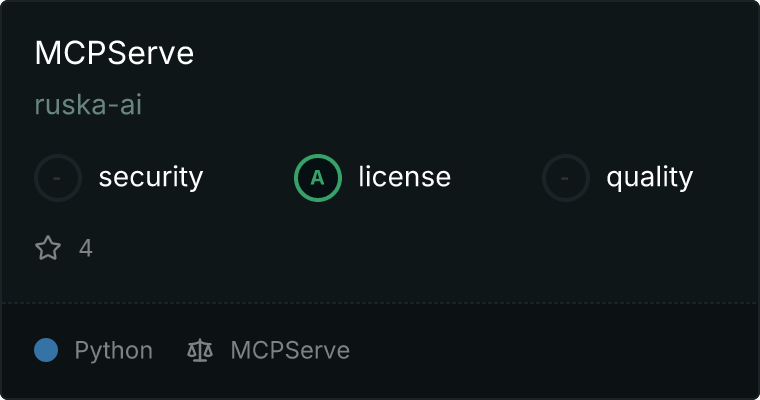
Task: Click the star outline icon
Action: (48, 248)
